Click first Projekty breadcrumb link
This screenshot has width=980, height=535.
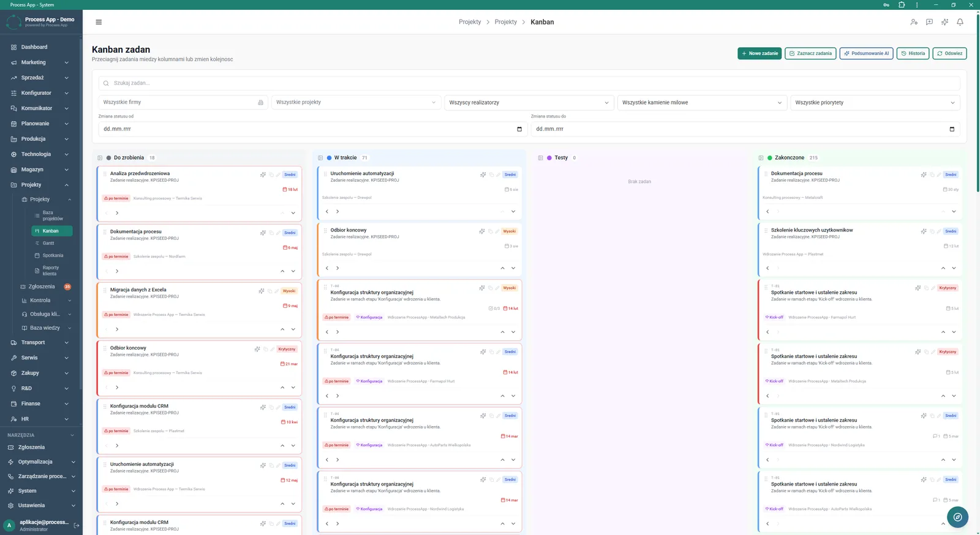pyautogui.click(x=470, y=22)
